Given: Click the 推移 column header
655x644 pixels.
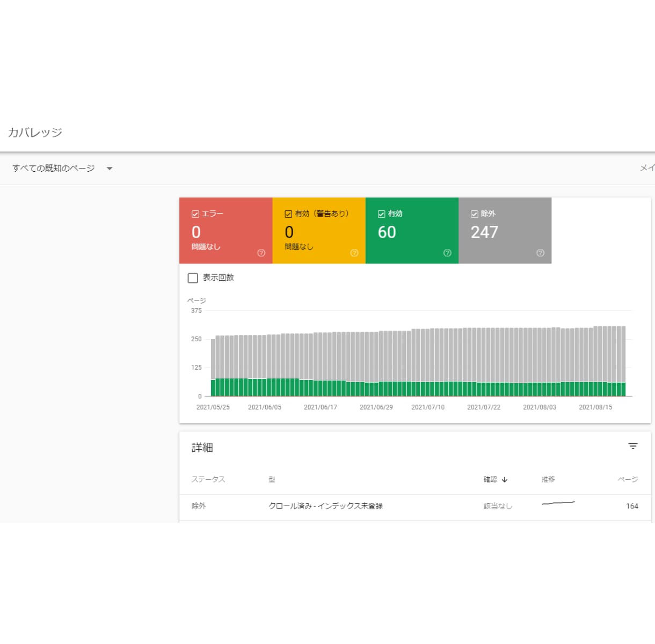Looking at the screenshot, I should (548, 479).
